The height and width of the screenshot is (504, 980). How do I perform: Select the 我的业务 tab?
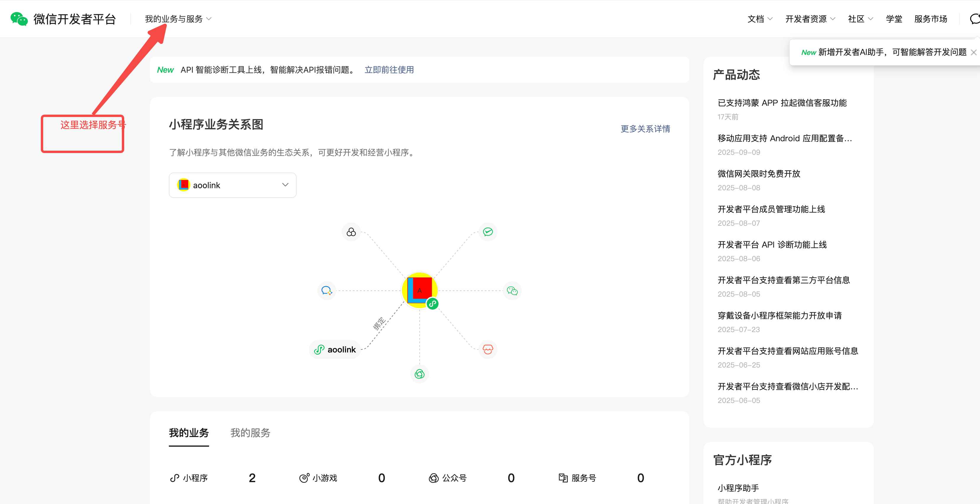[x=189, y=433]
